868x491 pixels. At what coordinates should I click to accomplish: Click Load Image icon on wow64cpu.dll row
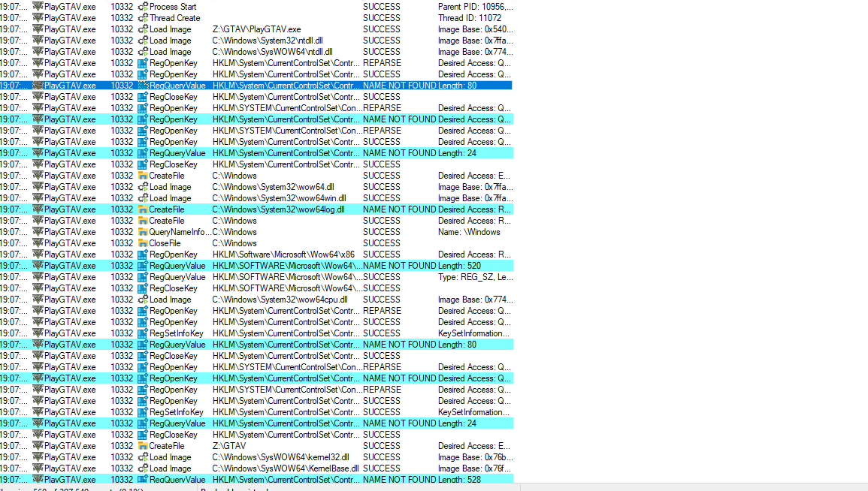143,299
